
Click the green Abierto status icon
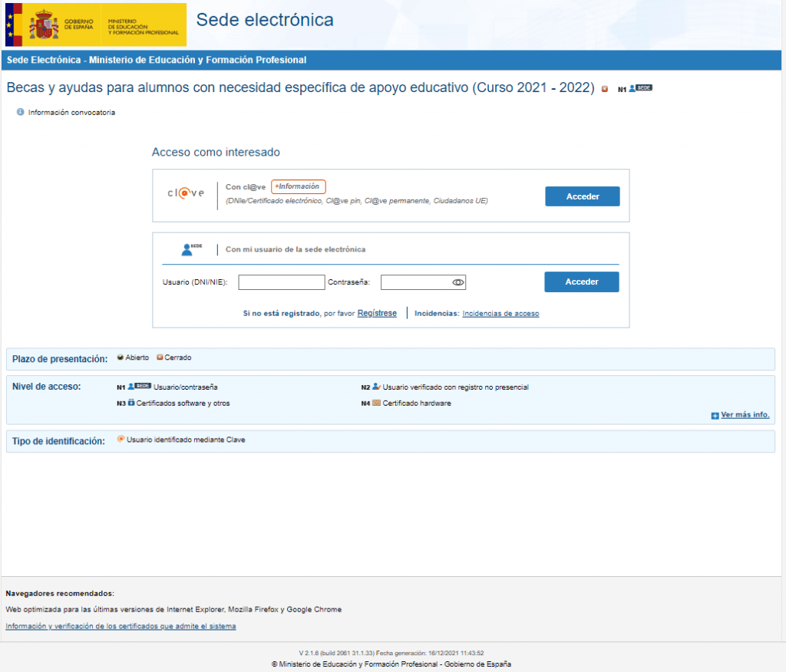tap(121, 357)
